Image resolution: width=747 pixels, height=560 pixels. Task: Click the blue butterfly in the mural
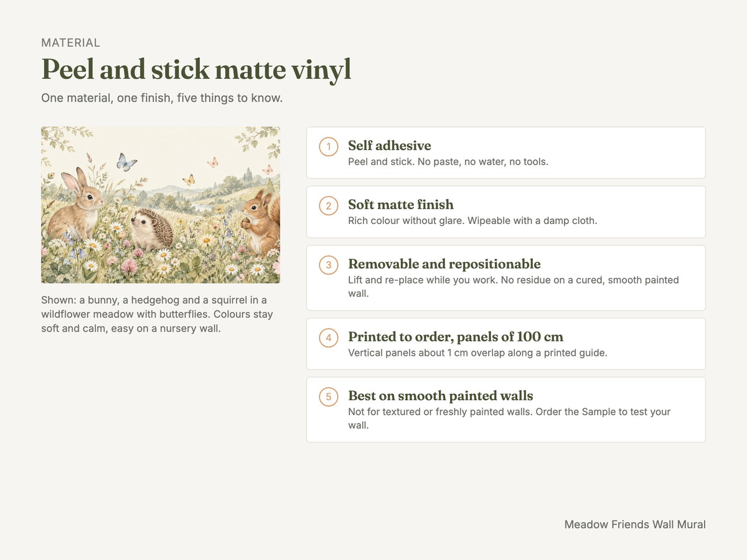[126, 162]
